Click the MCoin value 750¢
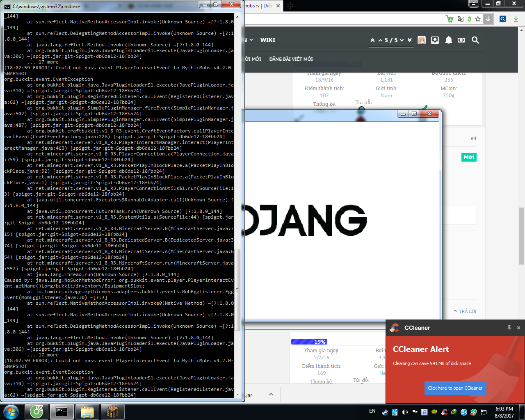The width and height of the screenshot is (525, 420). pyautogui.click(x=449, y=96)
